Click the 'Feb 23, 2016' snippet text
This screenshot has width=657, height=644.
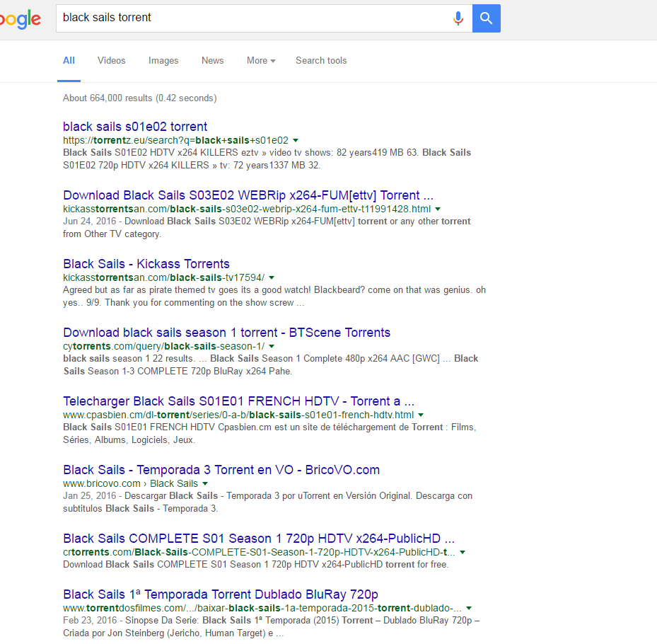point(90,621)
